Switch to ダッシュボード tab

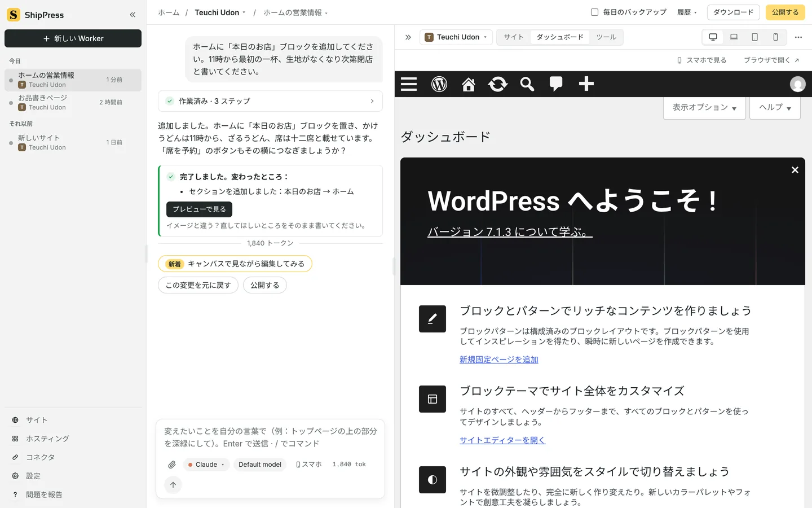pos(560,37)
